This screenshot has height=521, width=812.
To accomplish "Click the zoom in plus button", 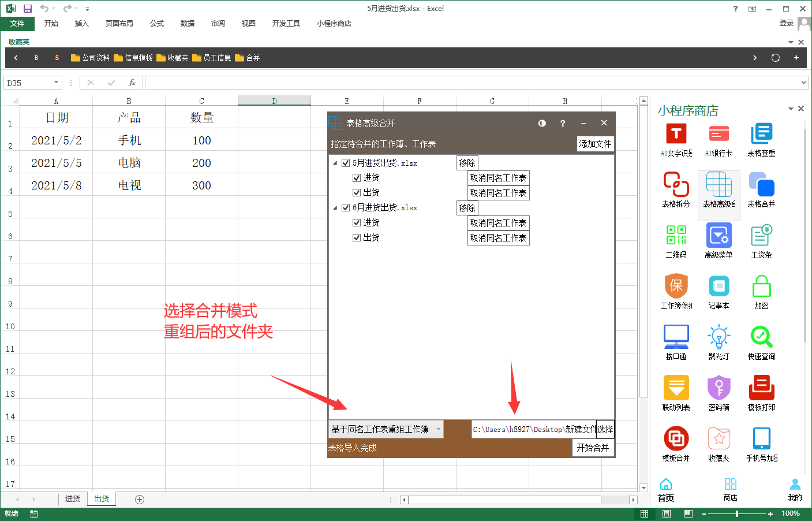I will point(770,513).
